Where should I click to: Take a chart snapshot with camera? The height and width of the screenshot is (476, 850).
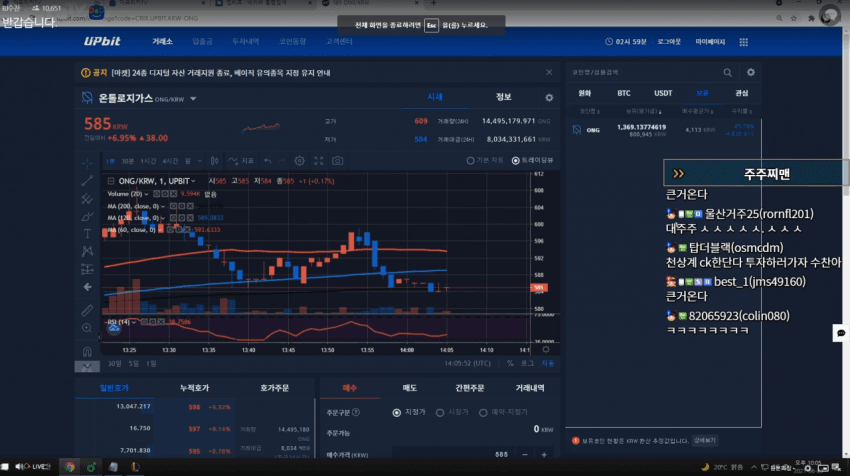coord(337,161)
